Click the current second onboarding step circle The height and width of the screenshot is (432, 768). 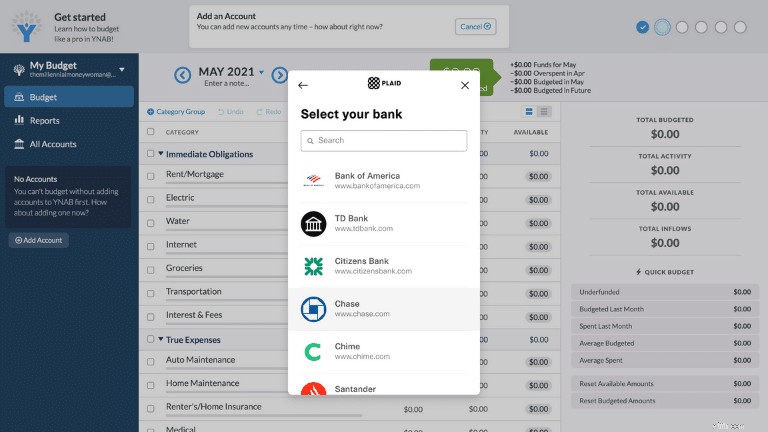[x=662, y=27]
